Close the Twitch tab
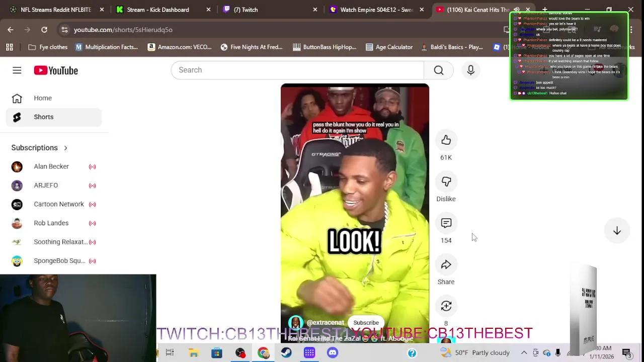644x362 pixels. (315, 10)
